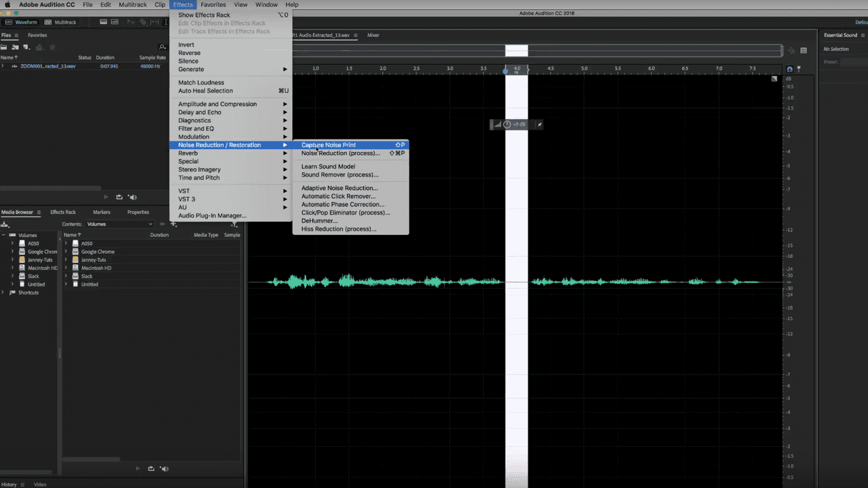Choose Hiss Reduction (process)...
The width and height of the screenshot is (868, 488).
point(351,229)
